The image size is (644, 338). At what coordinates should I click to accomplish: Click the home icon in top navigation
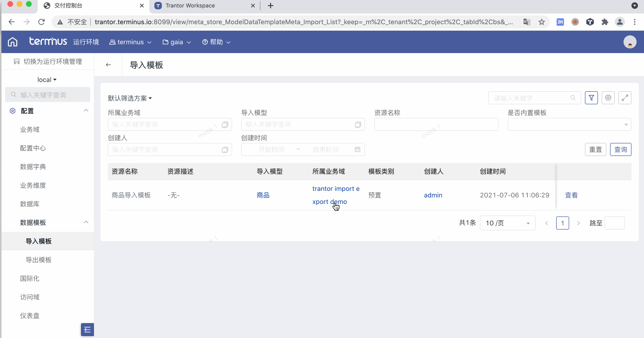click(13, 42)
